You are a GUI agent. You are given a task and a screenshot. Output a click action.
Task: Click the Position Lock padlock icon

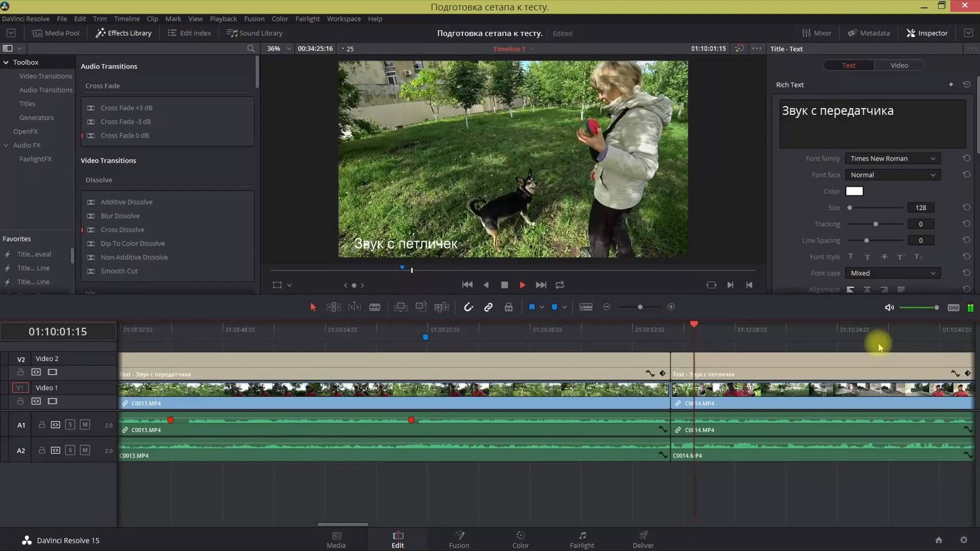[x=508, y=307]
